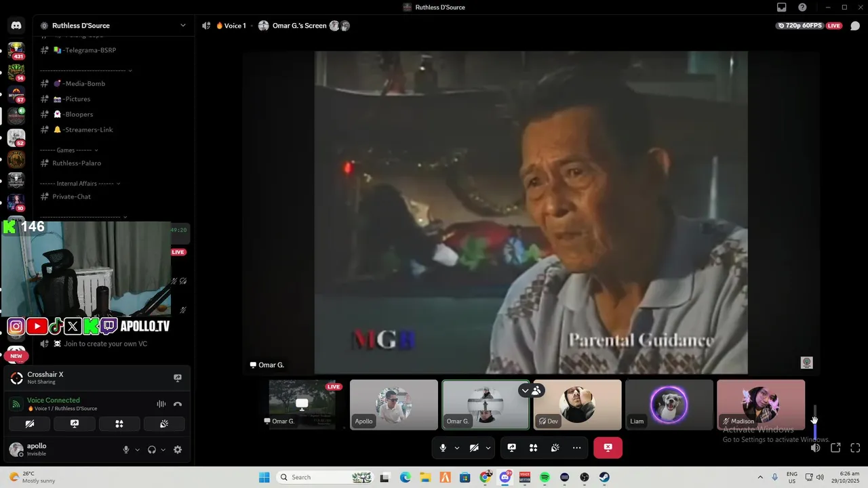Click share screen icon in call bar
This screenshot has height=488, width=868.
click(512, 447)
